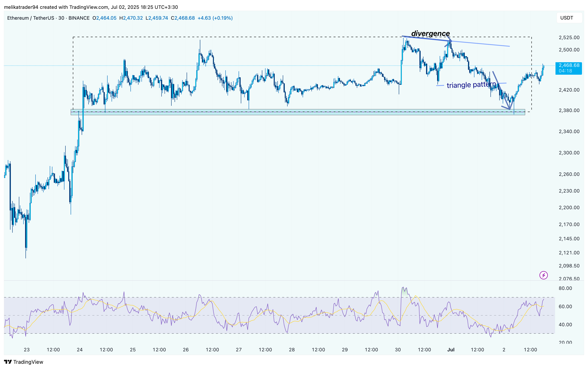Screen dimensions: 588x369
Task: Click the 2,340.00 price axis label
Action: tap(569, 131)
